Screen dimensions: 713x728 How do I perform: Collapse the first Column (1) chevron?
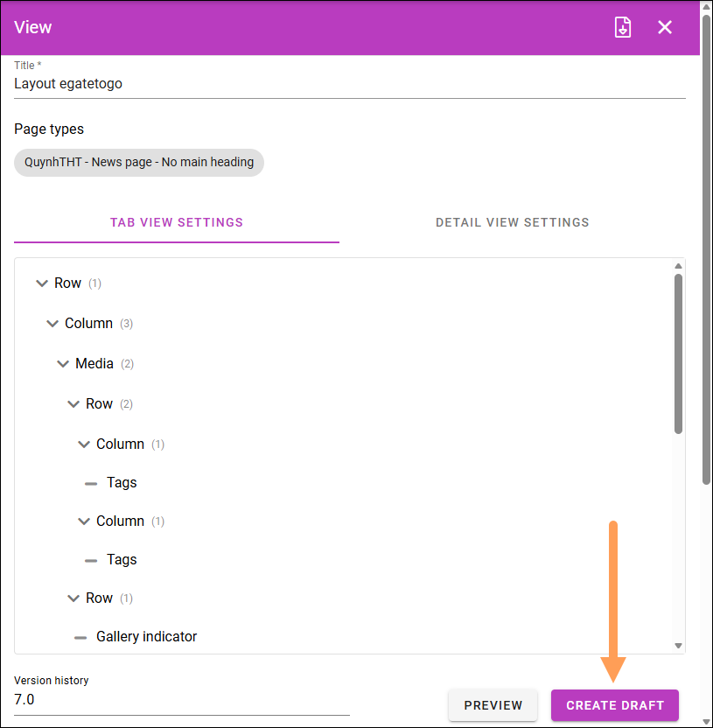click(x=84, y=444)
